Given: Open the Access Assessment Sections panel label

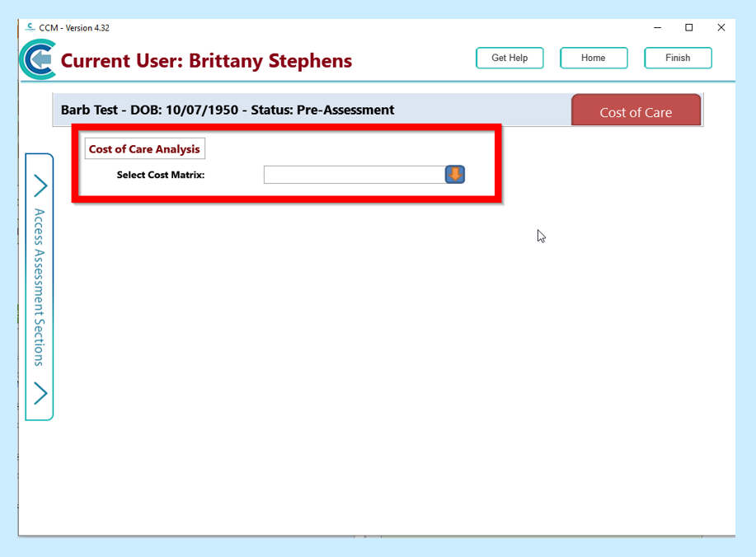Looking at the screenshot, I should 39,287.
